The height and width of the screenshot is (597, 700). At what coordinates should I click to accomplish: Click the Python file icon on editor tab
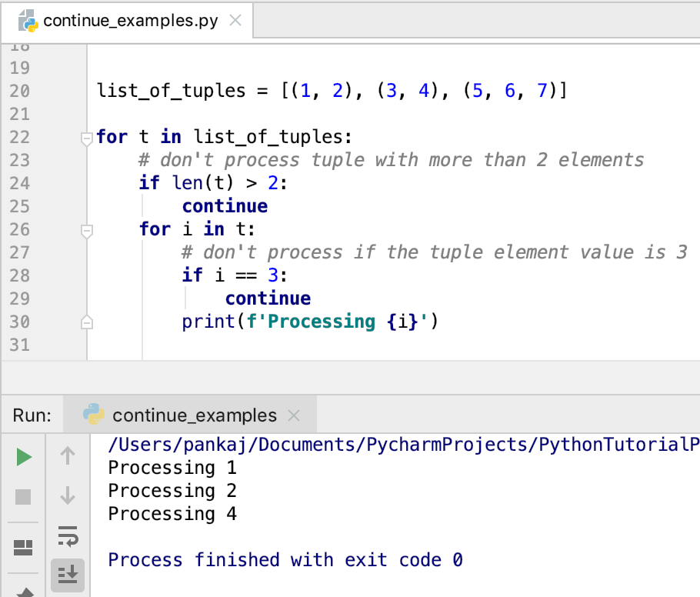[x=29, y=21]
